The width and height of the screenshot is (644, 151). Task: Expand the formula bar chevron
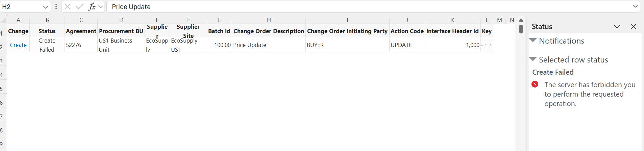point(635,6)
